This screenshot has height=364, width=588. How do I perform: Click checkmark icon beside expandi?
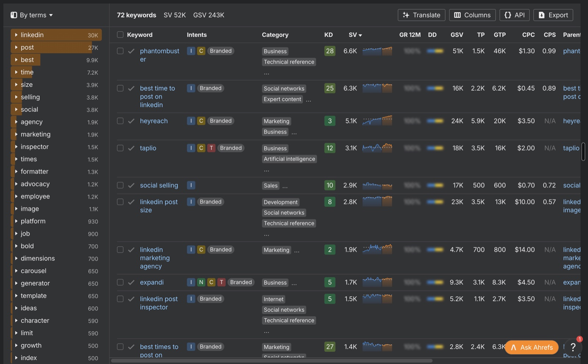[x=131, y=282]
